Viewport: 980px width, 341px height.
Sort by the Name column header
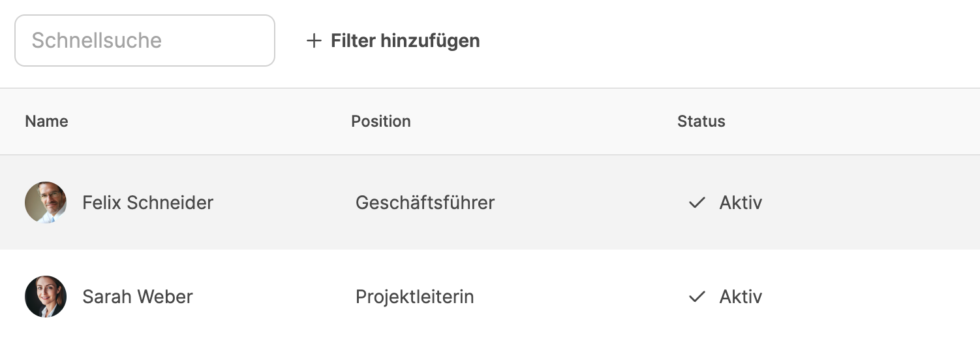[x=46, y=122]
